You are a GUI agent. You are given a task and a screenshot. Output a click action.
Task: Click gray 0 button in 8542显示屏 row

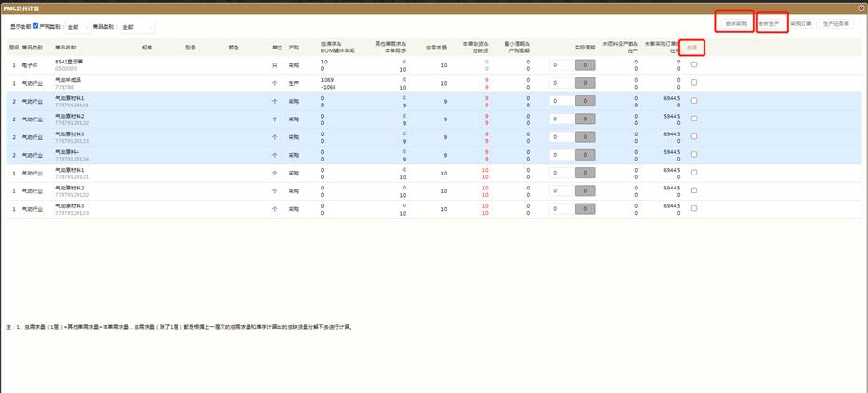[585, 65]
